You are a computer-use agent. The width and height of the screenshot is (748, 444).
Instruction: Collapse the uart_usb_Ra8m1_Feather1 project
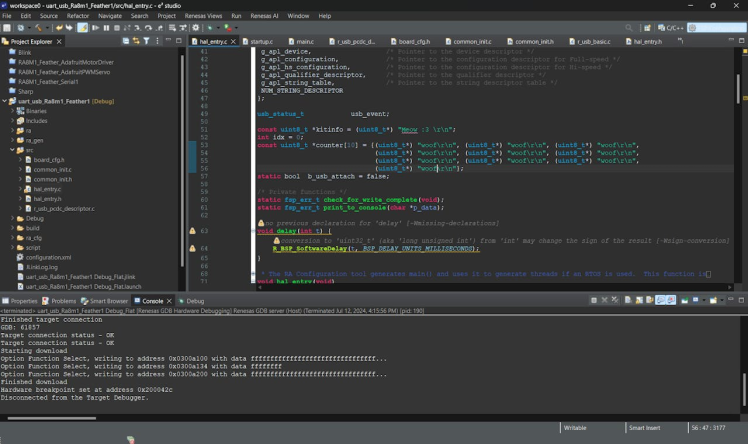[x=5, y=101]
